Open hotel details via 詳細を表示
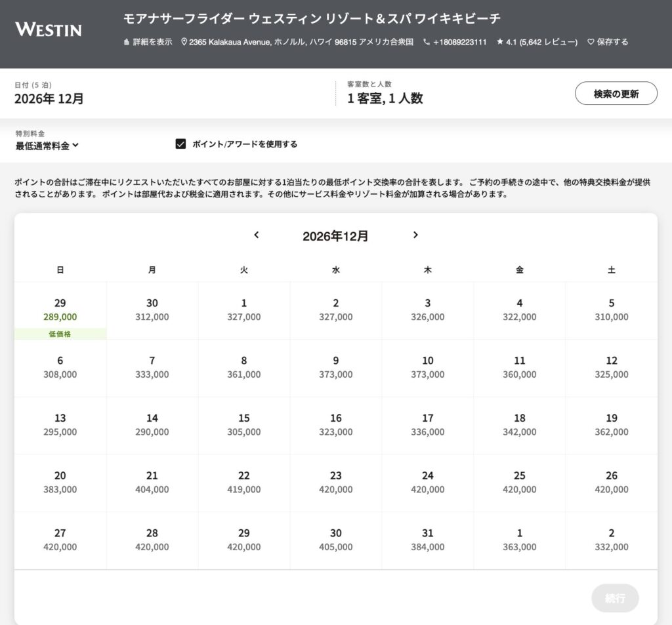The height and width of the screenshot is (625, 672). coord(148,42)
